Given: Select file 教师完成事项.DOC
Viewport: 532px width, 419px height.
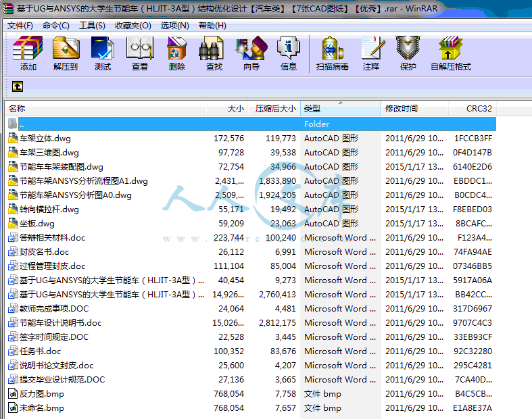Looking at the screenshot, I should 54,309.
